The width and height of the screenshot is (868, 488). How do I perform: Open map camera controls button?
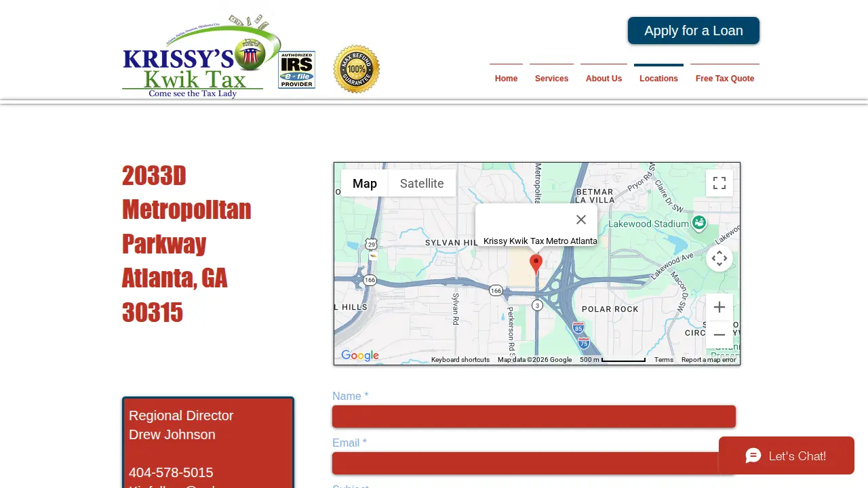pyautogui.click(x=719, y=258)
